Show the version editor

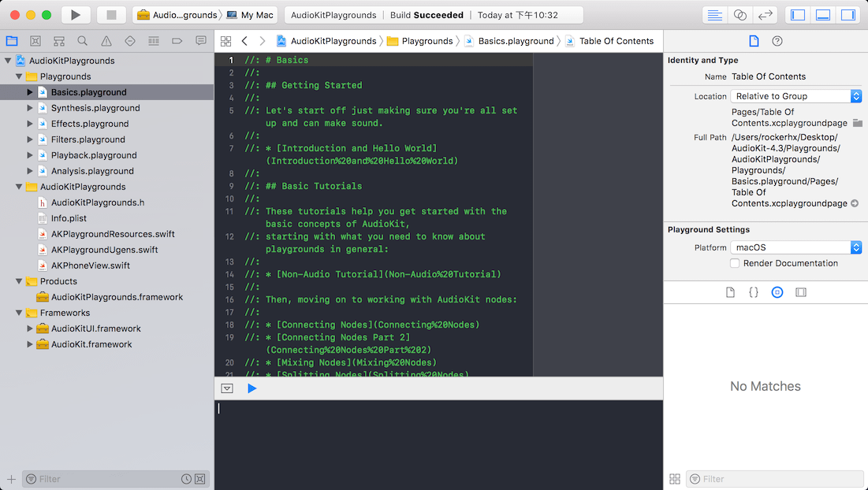[765, 15]
